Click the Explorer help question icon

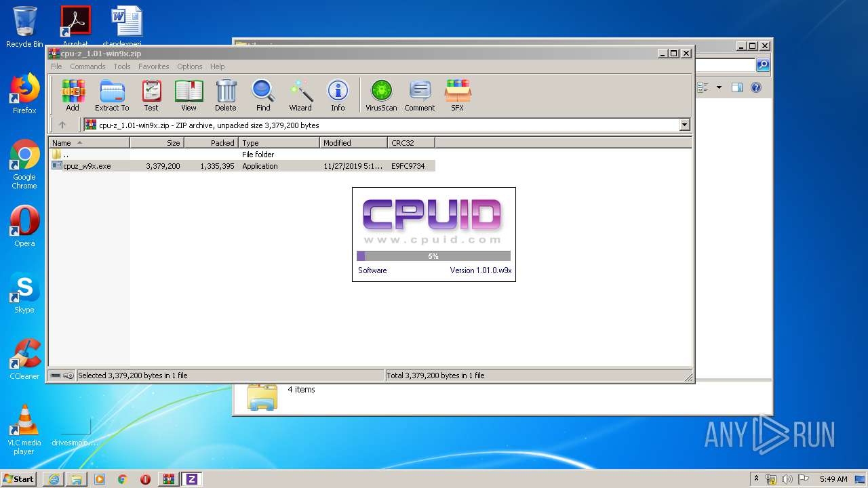[756, 87]
